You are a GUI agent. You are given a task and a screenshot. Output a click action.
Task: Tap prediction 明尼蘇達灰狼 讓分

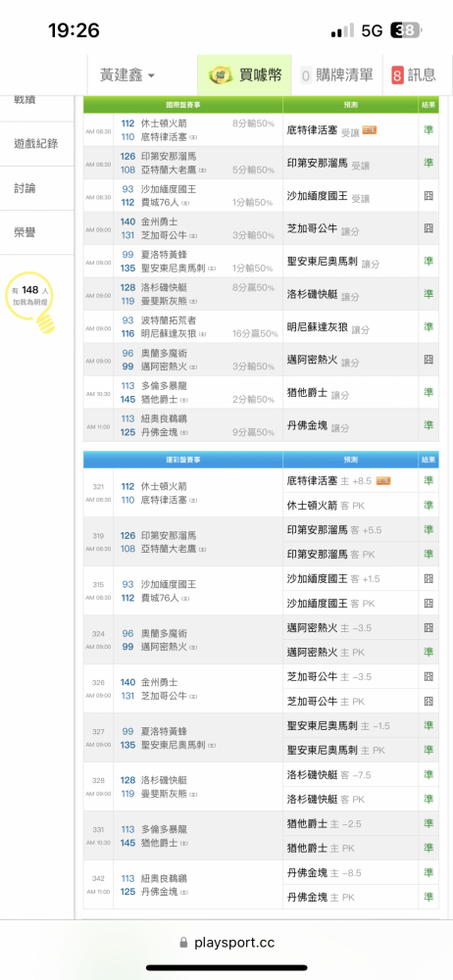(327, 326)
